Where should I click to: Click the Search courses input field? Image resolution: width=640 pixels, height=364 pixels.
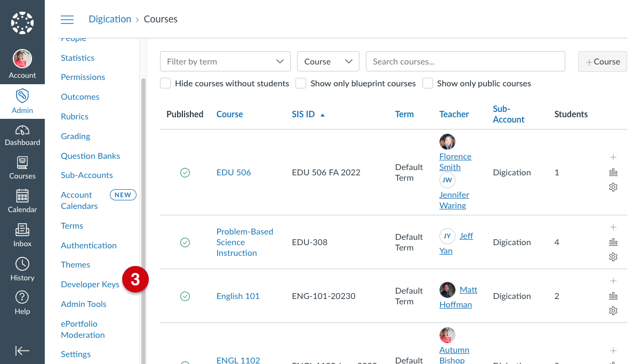pyautogui.click(x=466, y=61)
